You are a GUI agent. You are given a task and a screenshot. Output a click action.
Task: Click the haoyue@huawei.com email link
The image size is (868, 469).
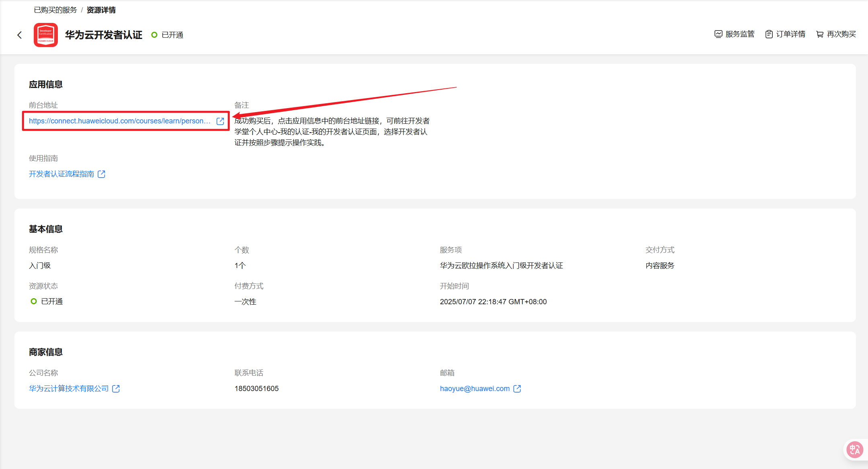[475, 389]
